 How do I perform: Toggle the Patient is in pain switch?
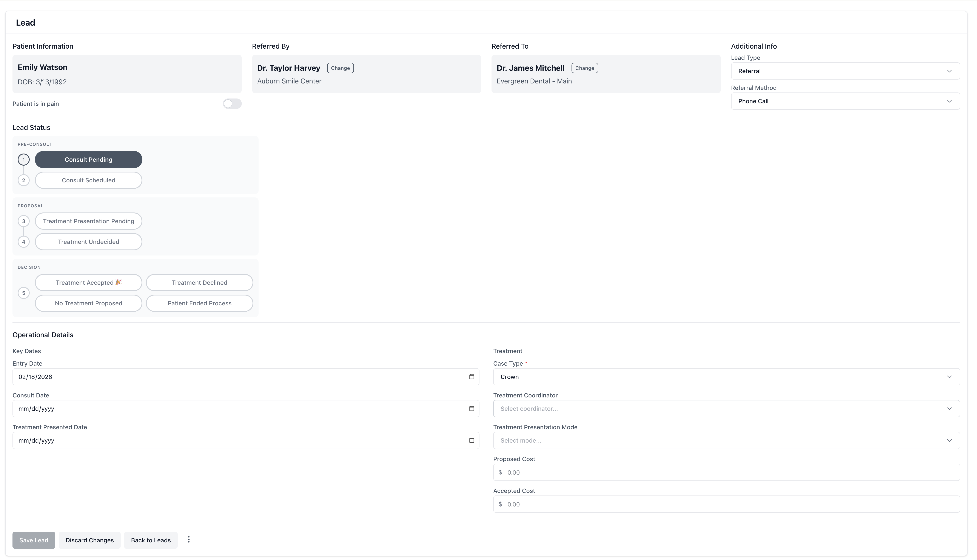pos(232,103)
